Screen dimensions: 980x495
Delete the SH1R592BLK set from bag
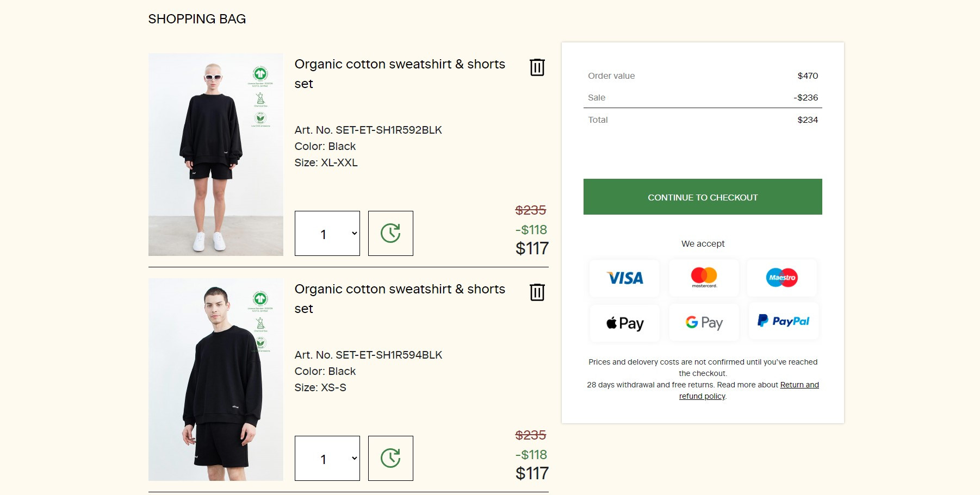click(537, 67)
